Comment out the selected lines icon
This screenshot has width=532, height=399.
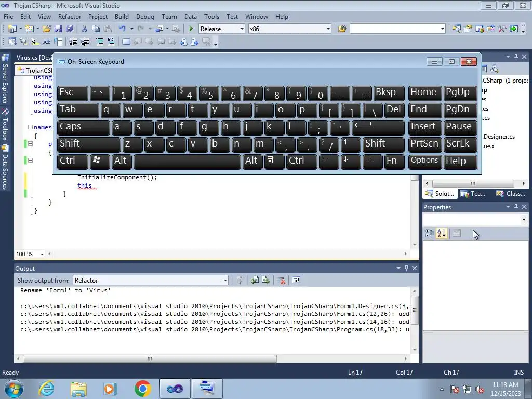click(x=100, y=42)
